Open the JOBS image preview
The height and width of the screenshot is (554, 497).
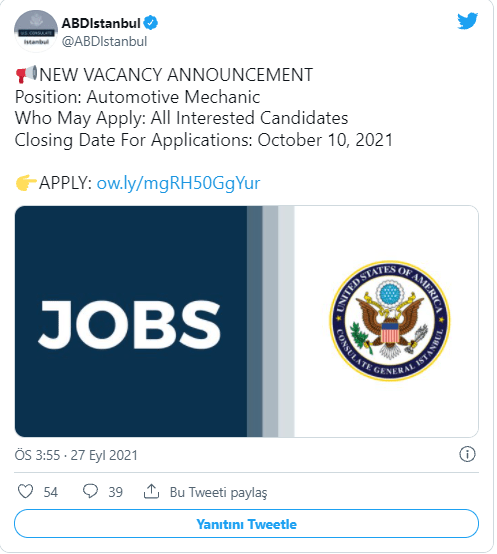point(247,322)
